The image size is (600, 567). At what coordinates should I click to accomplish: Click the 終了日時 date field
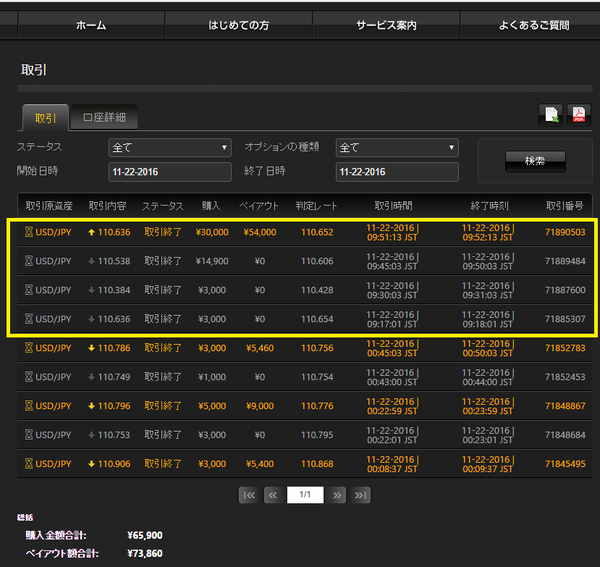click(x=397, y=172)
